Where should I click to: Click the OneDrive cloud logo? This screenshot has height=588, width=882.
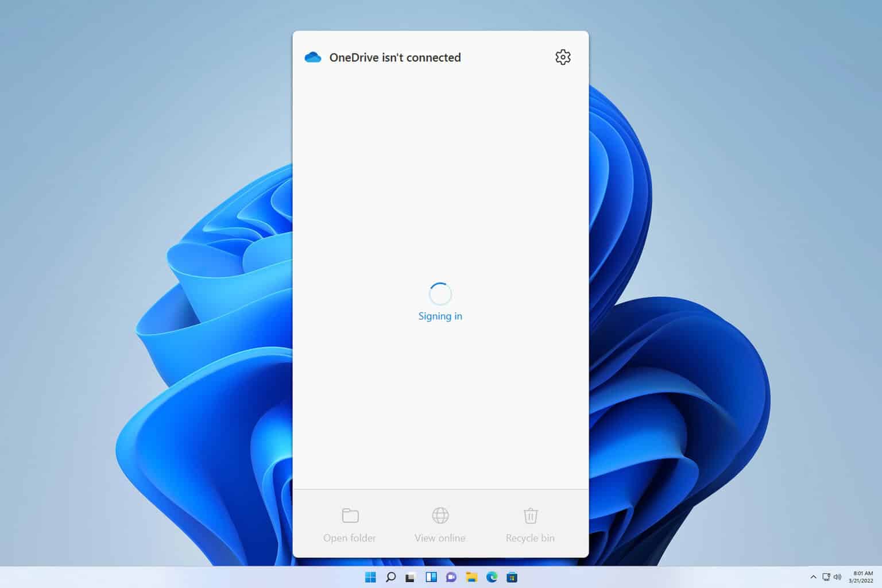pos(313,57)
